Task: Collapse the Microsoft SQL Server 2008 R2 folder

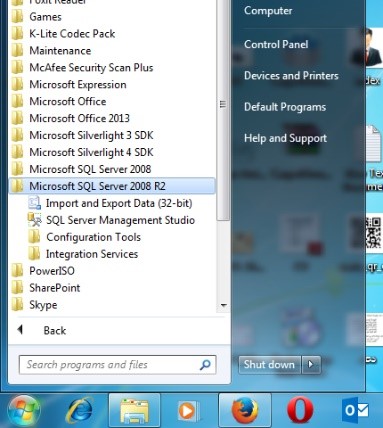Action: pos(112,186)
